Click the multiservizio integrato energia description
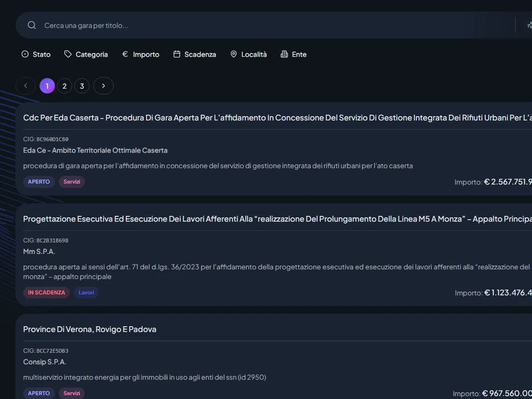 point(145,377)
